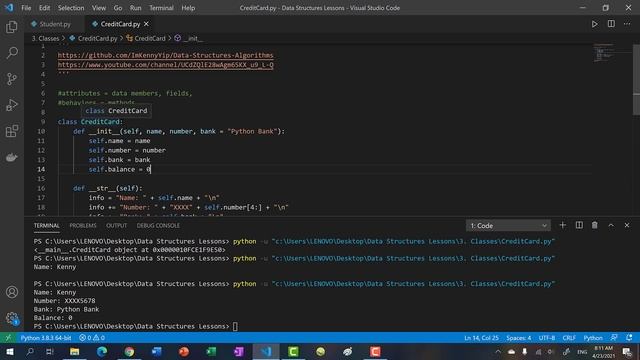
Task: Open the Terminal menu
Action: point(161,8)
